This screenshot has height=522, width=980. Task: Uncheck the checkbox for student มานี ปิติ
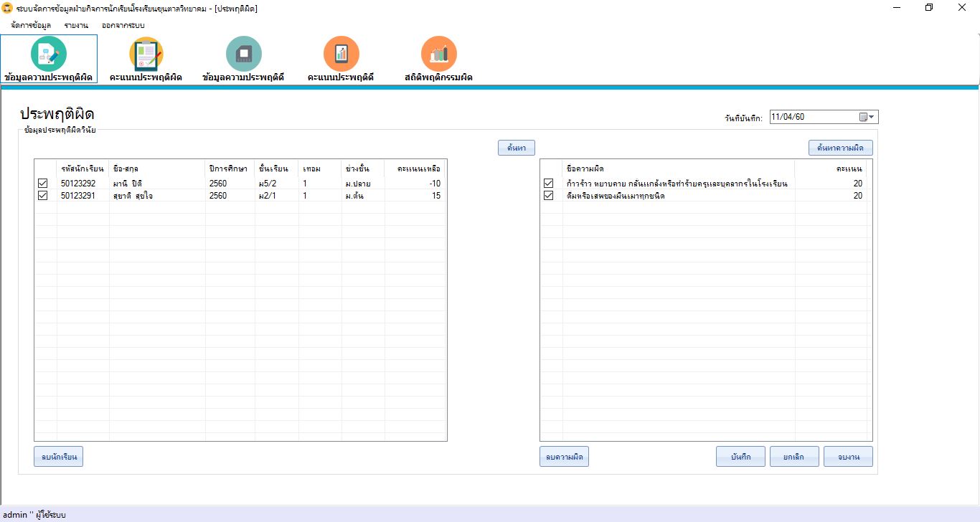(43, 184)
